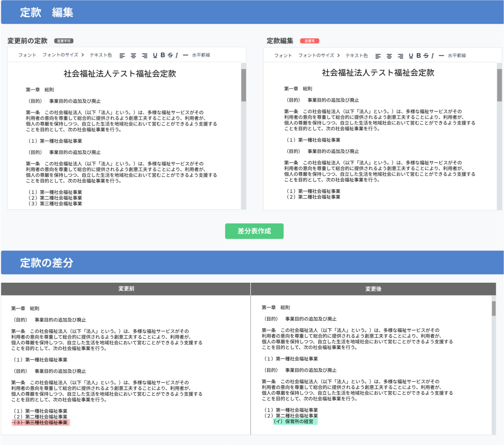Open テキスト色 color picker in 定款編集 toolbar

click(x=357, y=56)
